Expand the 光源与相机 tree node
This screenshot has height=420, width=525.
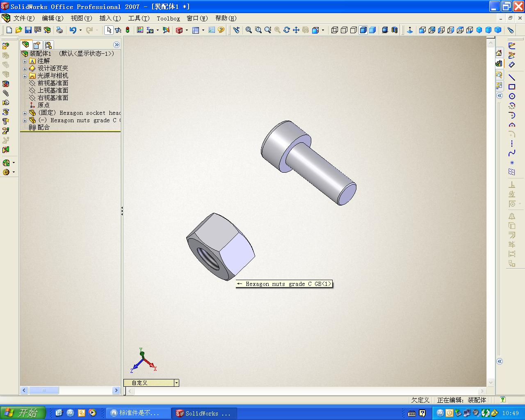(25, 76)
